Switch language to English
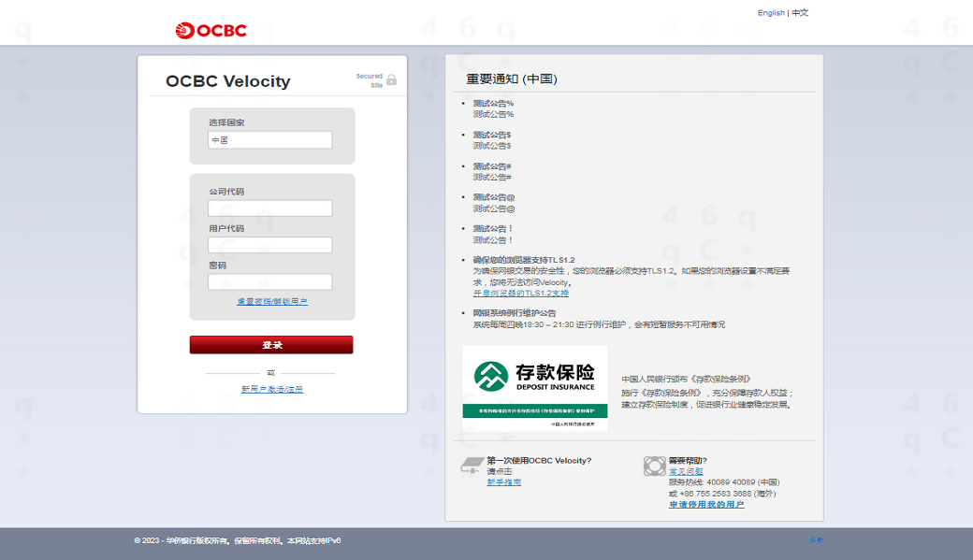This screenshot has height=560, width=973. 771,12
